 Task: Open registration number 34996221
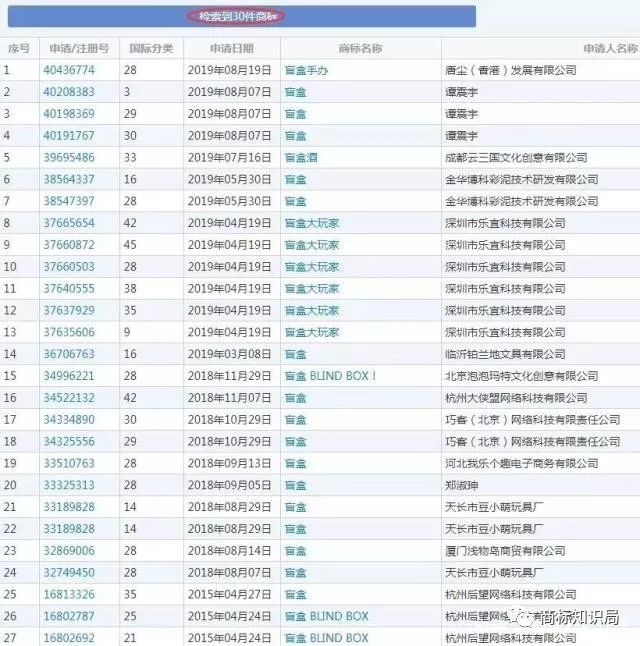[69, 376]
